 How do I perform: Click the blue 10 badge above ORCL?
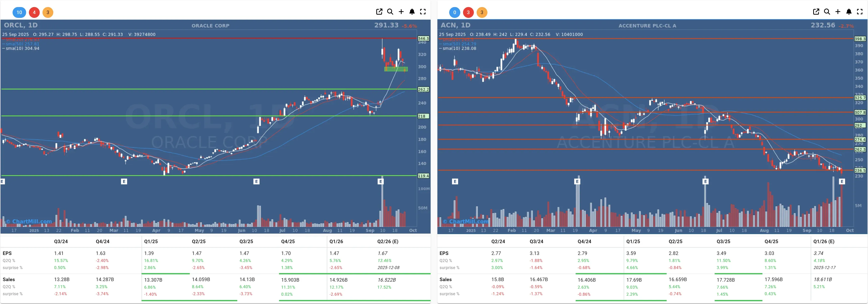19,13
